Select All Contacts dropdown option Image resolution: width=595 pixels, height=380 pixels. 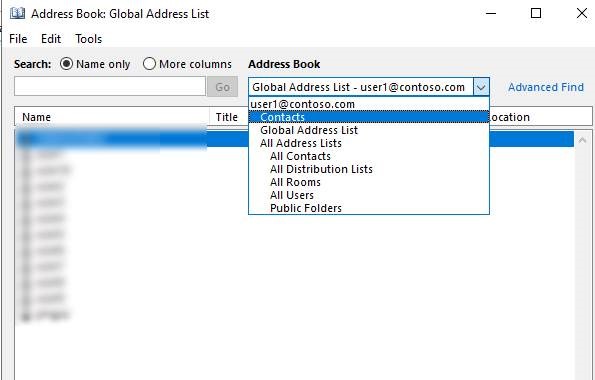tap(369, 156)
